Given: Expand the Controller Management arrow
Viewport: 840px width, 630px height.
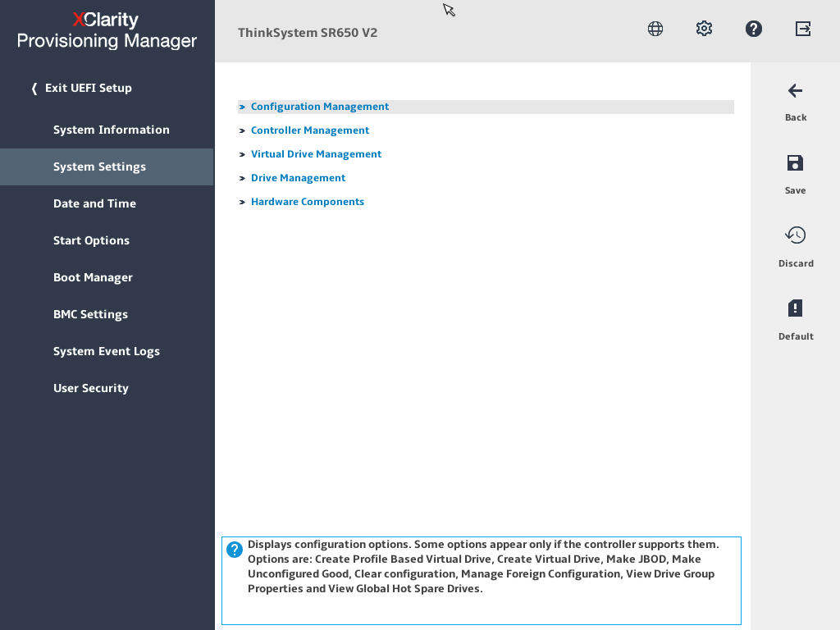Looking at the screenshot, I should click(x=242, y=130).
